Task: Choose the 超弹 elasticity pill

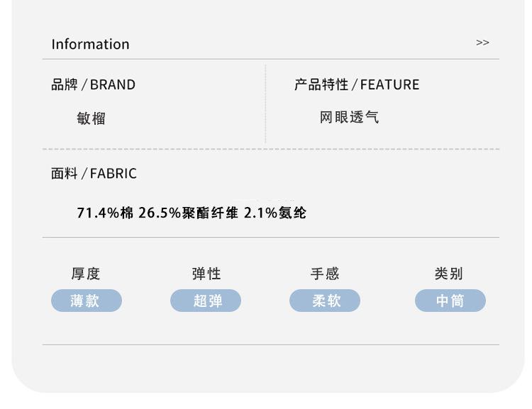Action: [206, 301]
